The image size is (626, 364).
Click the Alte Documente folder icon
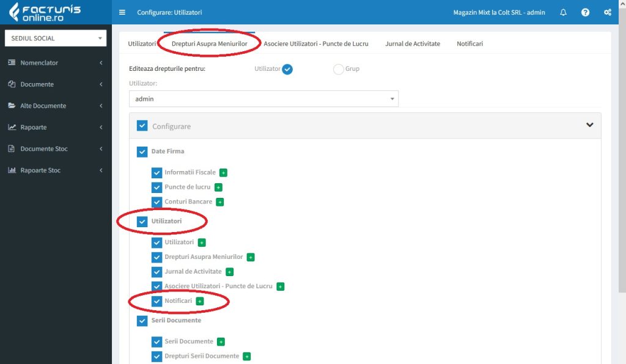12,106
